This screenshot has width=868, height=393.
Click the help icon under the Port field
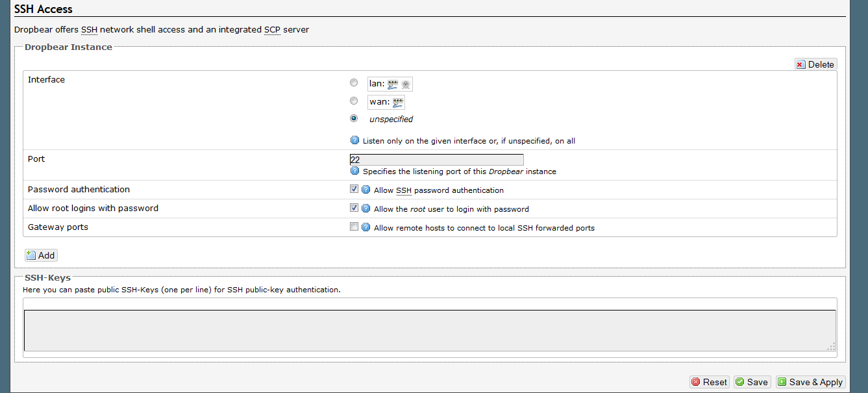(x=354, y=171)
